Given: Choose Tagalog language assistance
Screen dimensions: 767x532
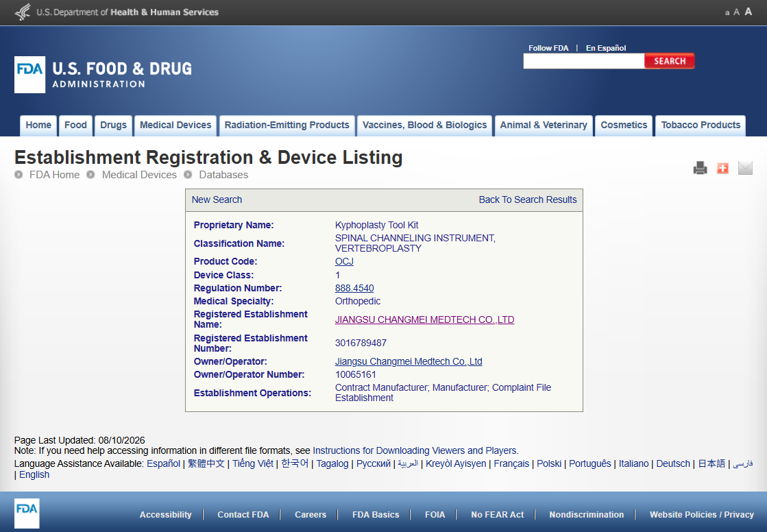Looking at the screenshot, I should pyautogui.click(x=332, y=463).
